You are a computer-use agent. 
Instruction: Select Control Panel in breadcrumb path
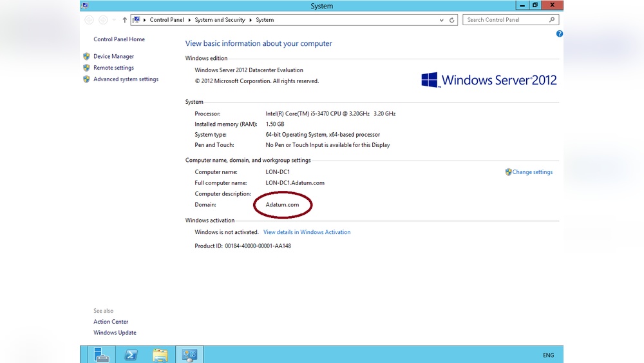tap(166, 20)
